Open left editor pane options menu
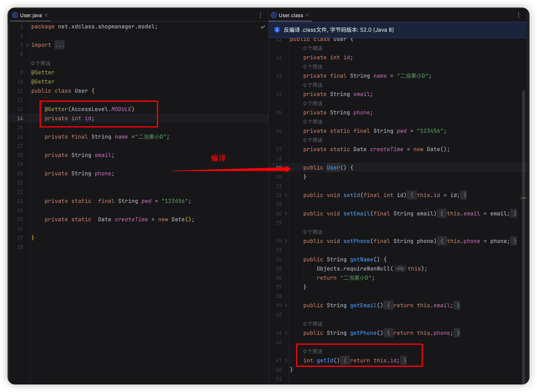This screenshot has height=392, width=537. point(260,15)
